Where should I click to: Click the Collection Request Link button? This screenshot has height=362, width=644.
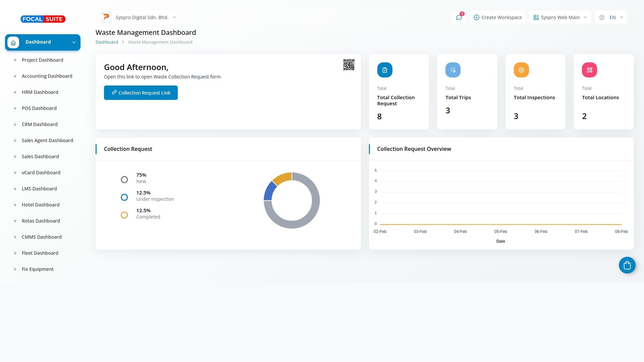141,93
